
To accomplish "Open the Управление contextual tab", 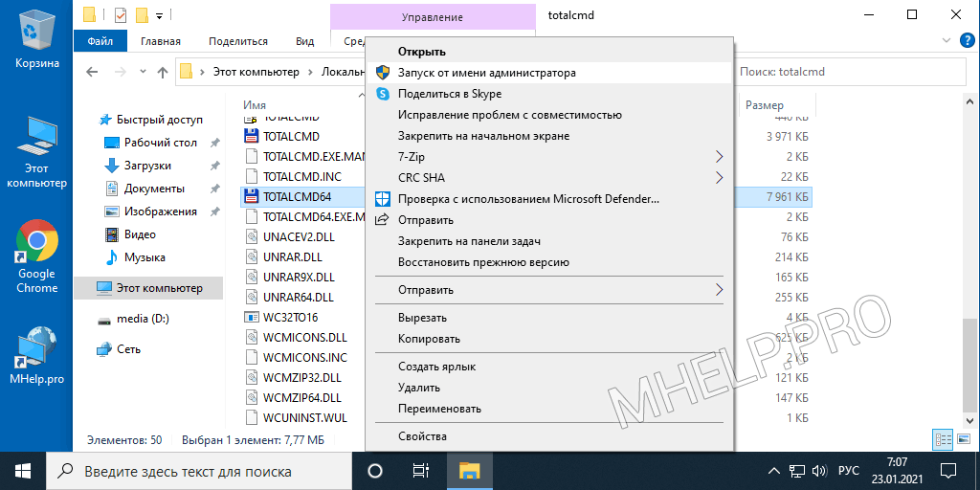I will tap(433, 17).
